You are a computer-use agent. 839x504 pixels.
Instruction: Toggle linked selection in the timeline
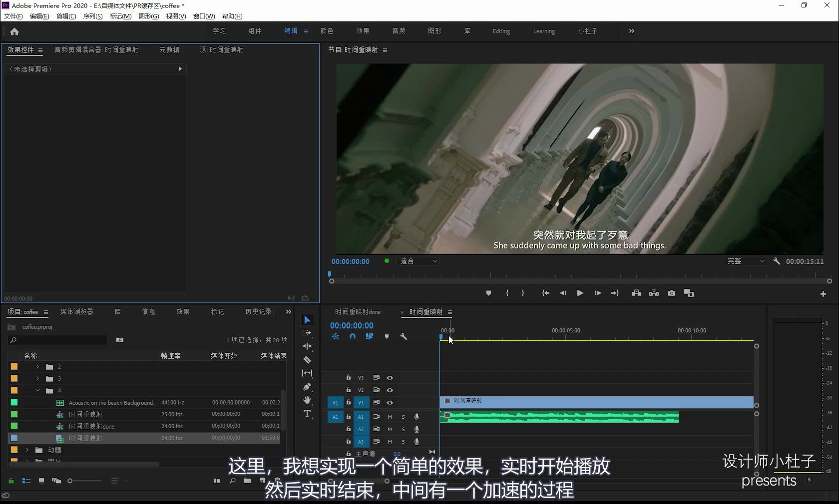pyautogui.click(x=370, y=337)
